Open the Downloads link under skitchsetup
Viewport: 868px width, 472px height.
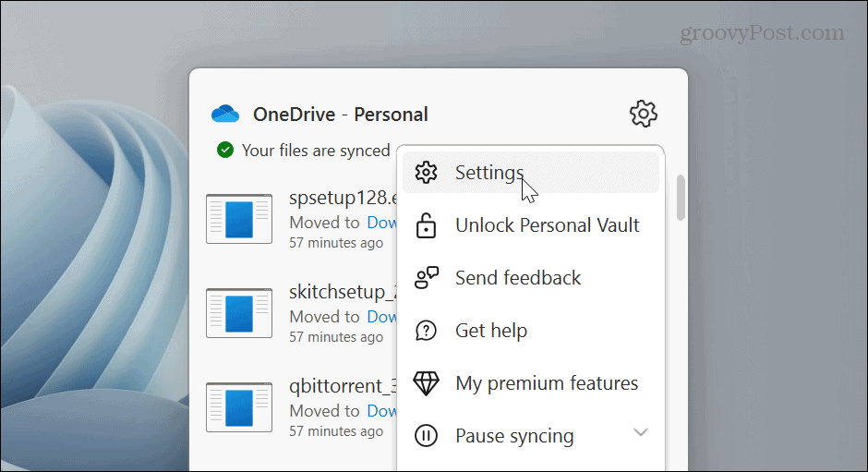[x=381, y=316]
